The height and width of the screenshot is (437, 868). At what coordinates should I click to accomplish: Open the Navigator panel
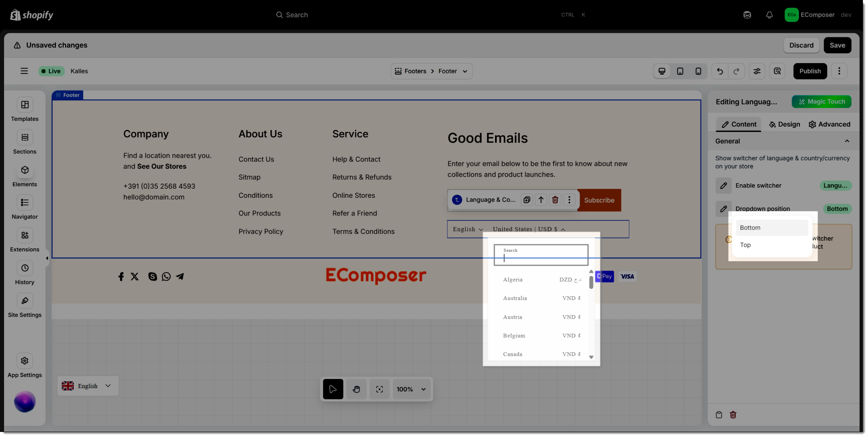[x=25, y=203]
